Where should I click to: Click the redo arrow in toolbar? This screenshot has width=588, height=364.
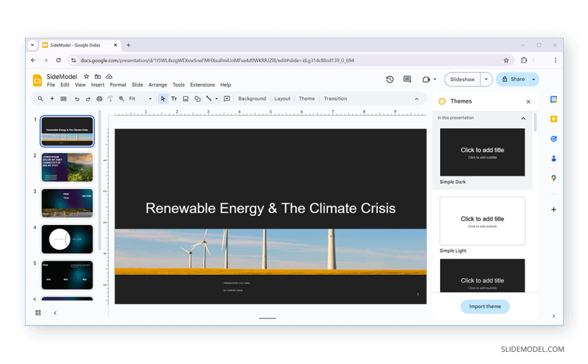click(x=88, y=99)
